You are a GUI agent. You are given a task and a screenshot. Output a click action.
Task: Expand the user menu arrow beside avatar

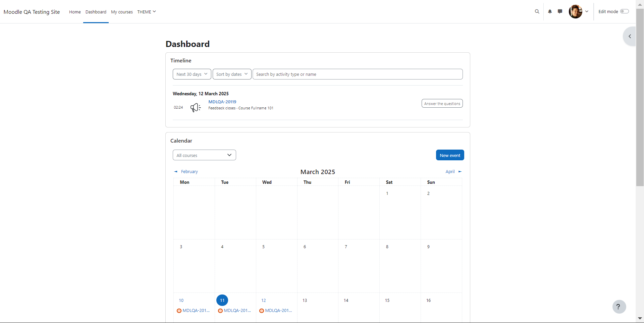pyautogui.click(x=587, y=11)
